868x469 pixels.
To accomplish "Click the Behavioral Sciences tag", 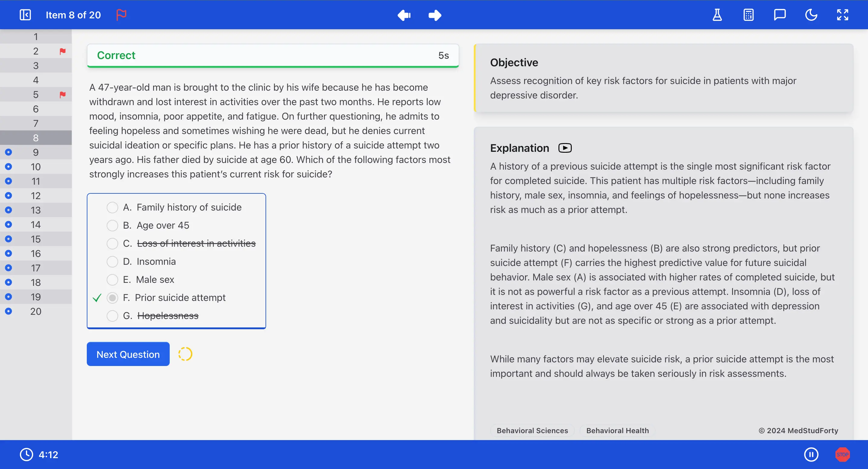I will tap(532, 430).
